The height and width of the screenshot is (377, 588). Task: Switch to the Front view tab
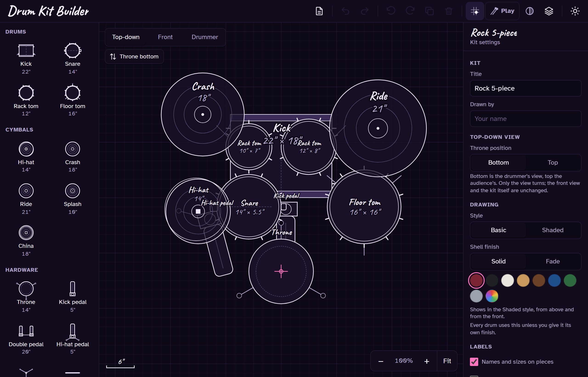point(165,37)
